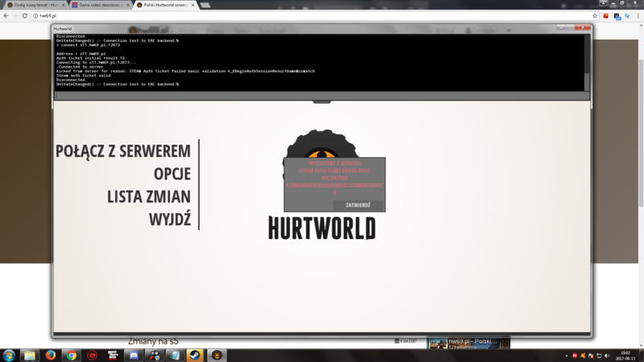
Task: Click the console panel drag handle
Action: (x=321, y=102)
